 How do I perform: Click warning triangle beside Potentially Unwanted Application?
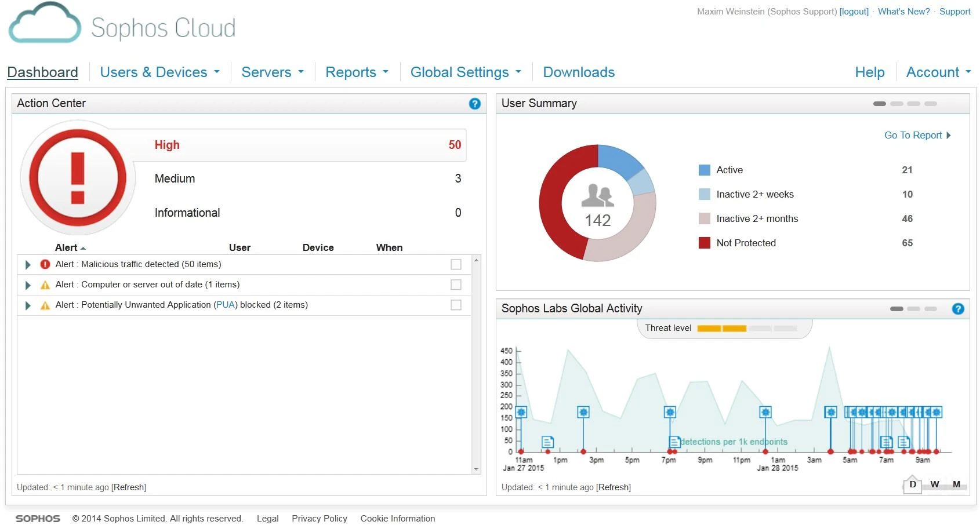tap(45, 305)
